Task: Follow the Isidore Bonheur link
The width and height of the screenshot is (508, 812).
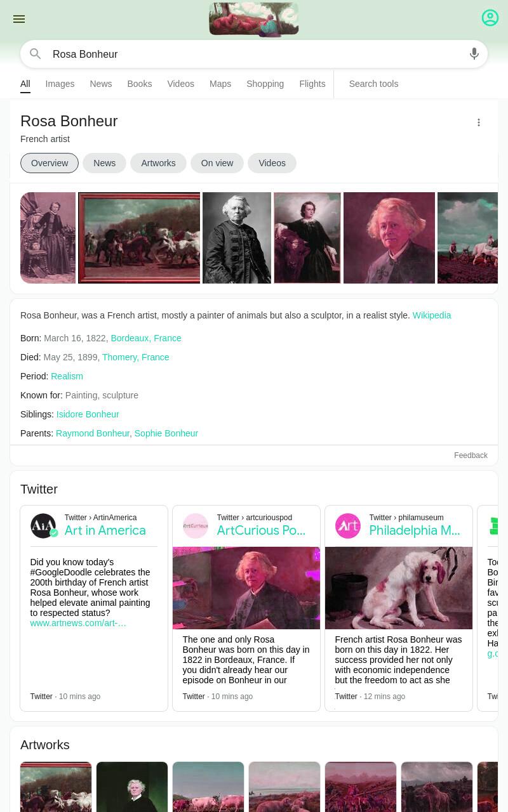Action: click(x=88, y=414)
